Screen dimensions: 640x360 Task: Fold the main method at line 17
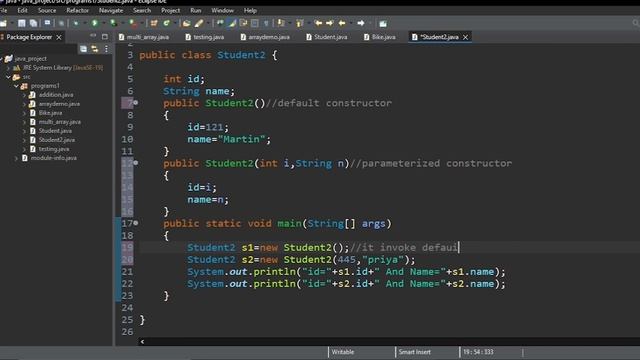(136, 223)
